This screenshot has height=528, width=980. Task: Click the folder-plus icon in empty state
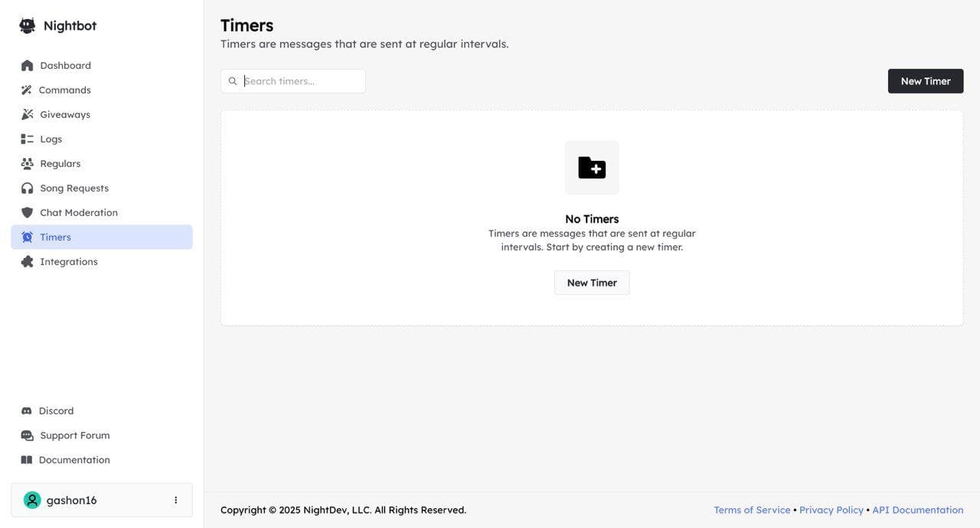tap(592, 168)
